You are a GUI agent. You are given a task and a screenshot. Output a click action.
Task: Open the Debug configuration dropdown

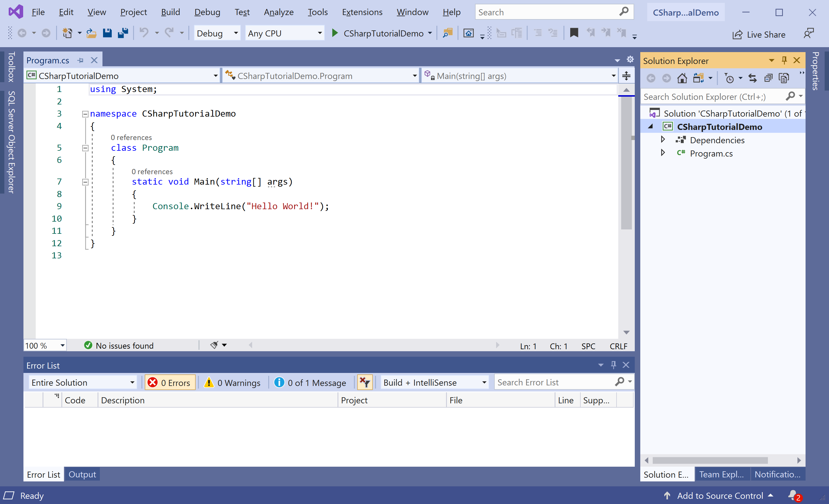click(217, 33)
